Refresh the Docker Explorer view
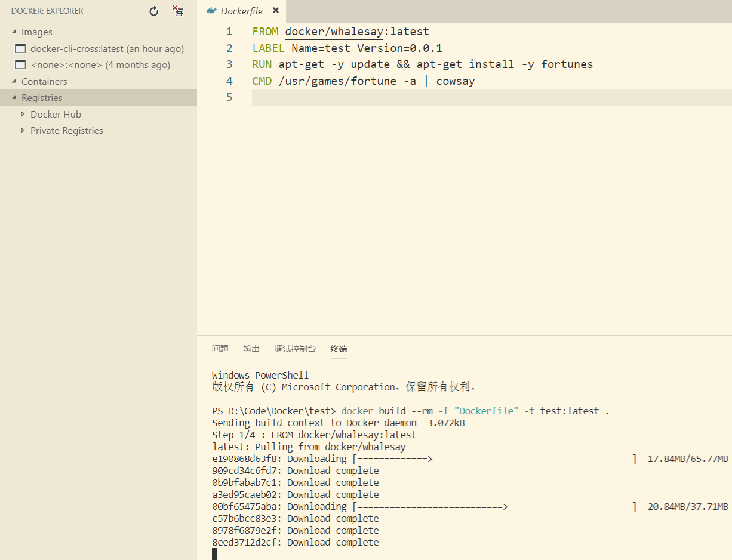Screen dimensions: 732x560 coord(153,11)
